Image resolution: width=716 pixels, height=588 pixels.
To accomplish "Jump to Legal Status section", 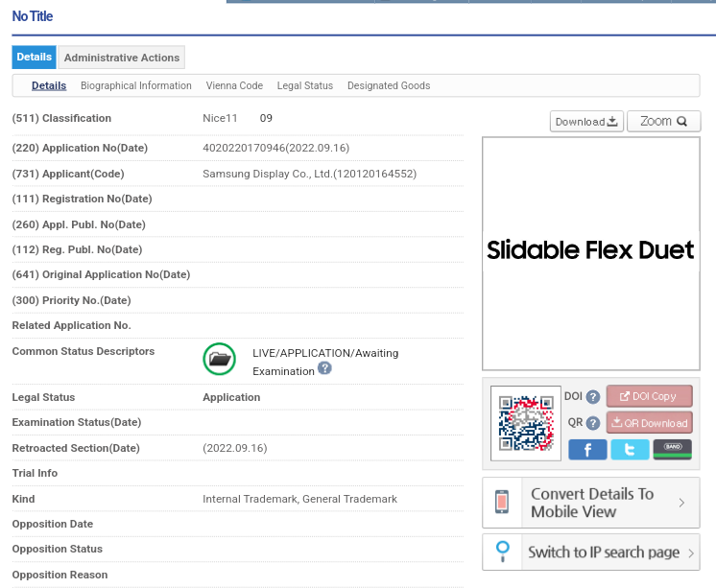I will pos(305,85).
